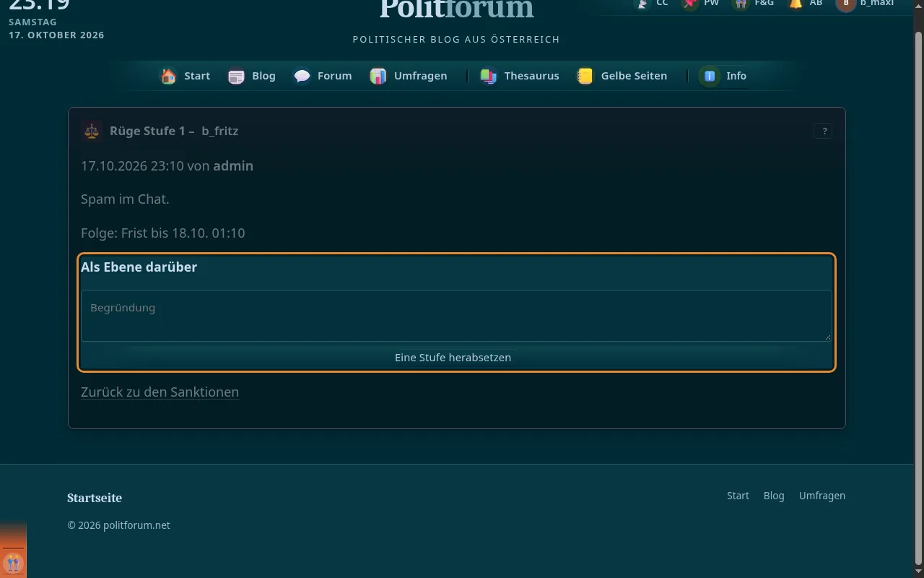The height and width of the screenshot is (578, 924).
Task: Click the 'POLITISCHER BLOG AUS ÖSTERREICH' subtitle
Action: [456, 39]
